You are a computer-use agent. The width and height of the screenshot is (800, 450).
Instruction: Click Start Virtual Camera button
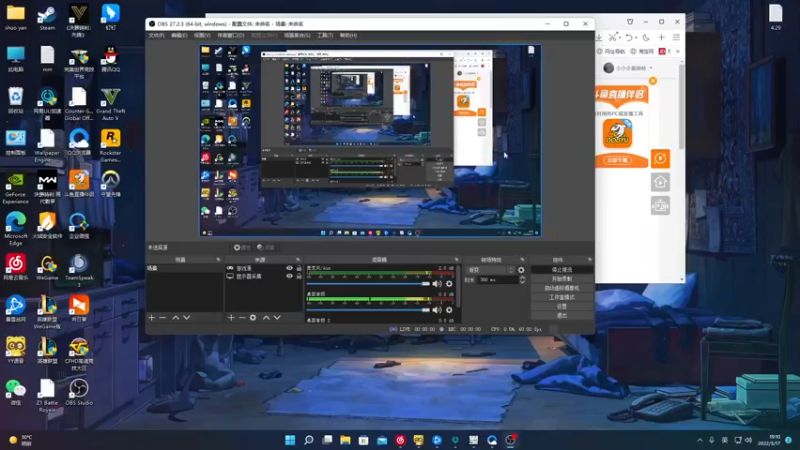pos(562,288)
